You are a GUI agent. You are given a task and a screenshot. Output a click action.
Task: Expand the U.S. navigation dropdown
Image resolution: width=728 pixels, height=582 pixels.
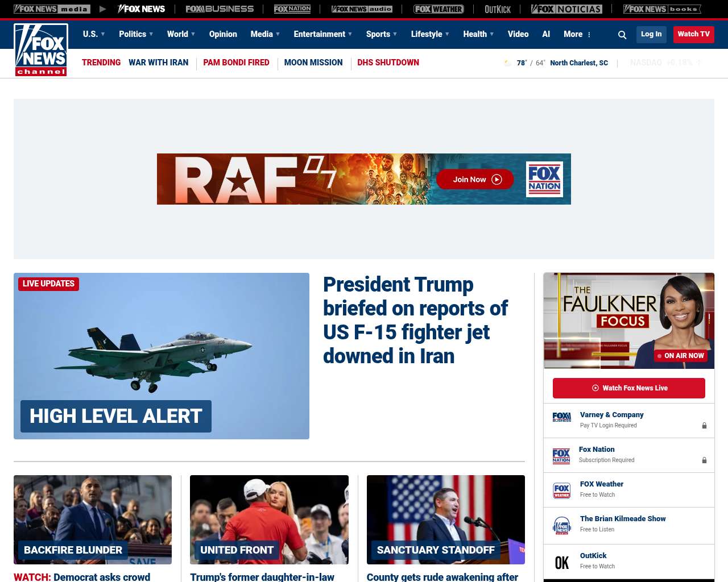click(94, 34)
